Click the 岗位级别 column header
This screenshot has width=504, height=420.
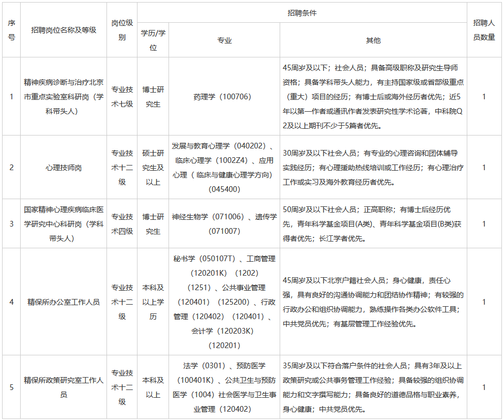coord(122,30)
